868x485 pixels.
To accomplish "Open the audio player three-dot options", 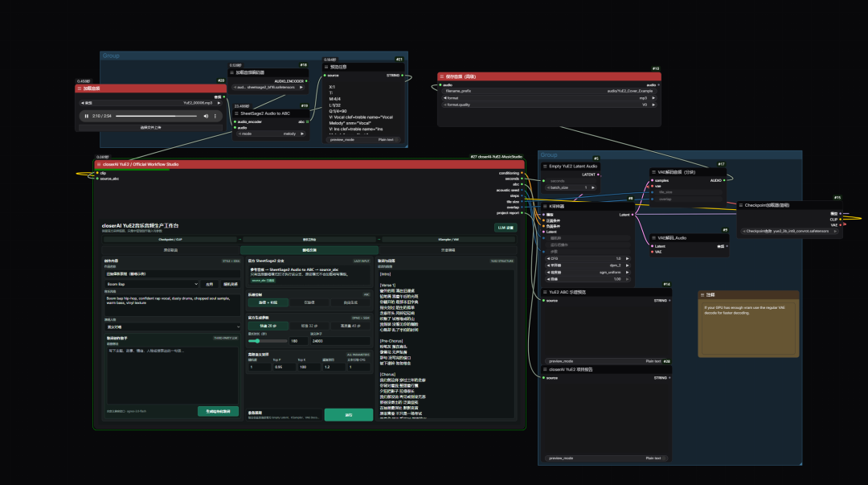I will coord(215,116).
